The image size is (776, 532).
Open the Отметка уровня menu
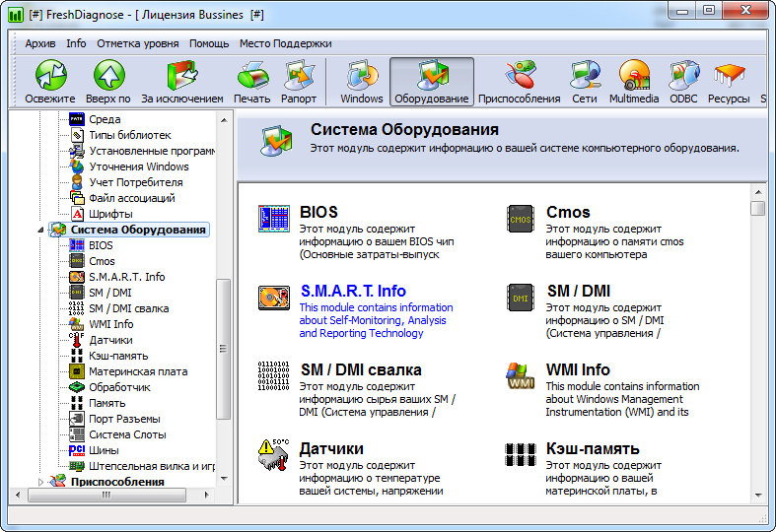coord(138,43)
